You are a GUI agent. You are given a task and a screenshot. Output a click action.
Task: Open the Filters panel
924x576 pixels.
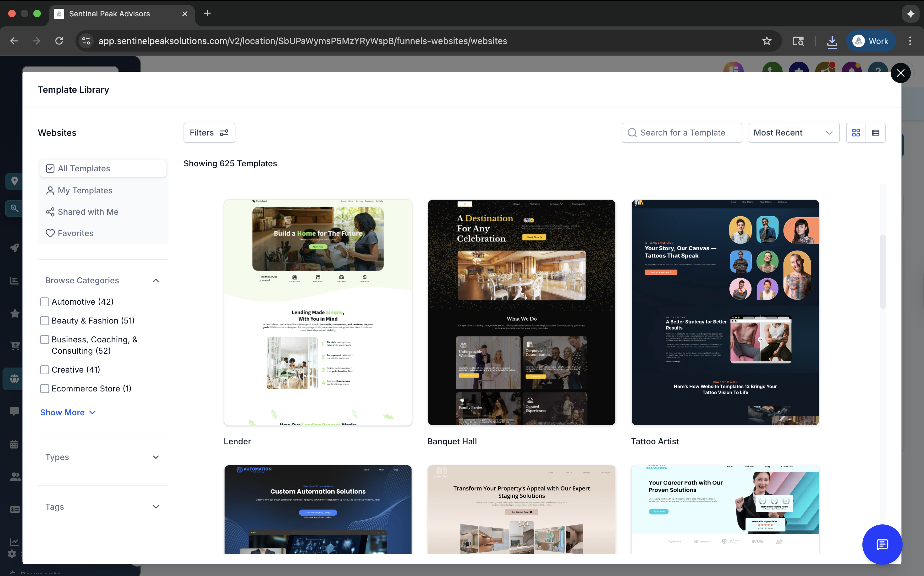[209, 133]
